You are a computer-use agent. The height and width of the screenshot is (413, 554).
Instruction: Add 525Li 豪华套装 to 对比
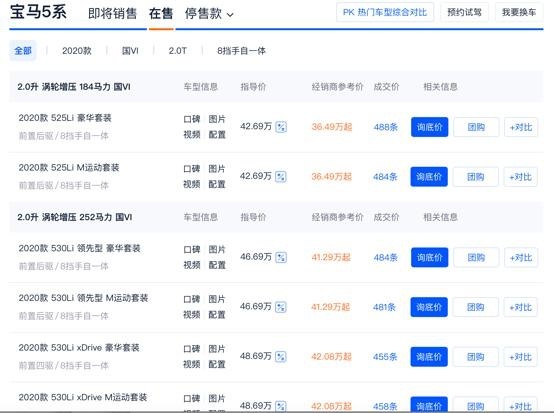521,127
